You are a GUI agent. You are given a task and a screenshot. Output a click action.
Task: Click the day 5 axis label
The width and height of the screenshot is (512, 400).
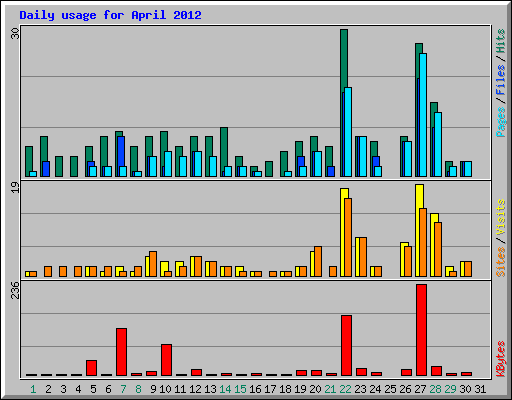coord(93,389)
